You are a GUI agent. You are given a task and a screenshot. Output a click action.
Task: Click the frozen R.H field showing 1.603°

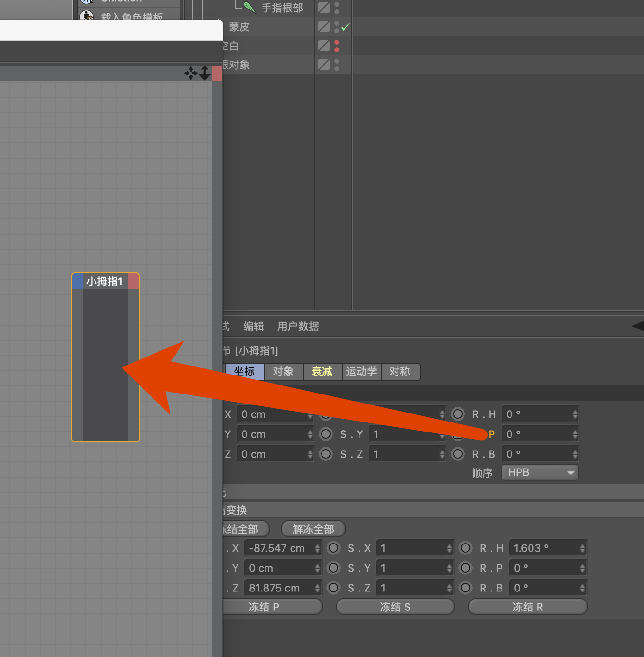[x=548, y=548]
